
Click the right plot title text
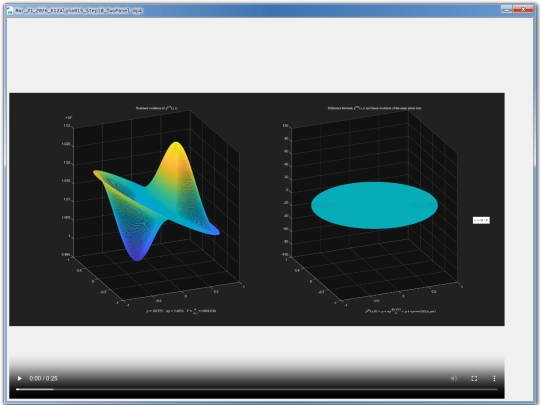[374, 108]
